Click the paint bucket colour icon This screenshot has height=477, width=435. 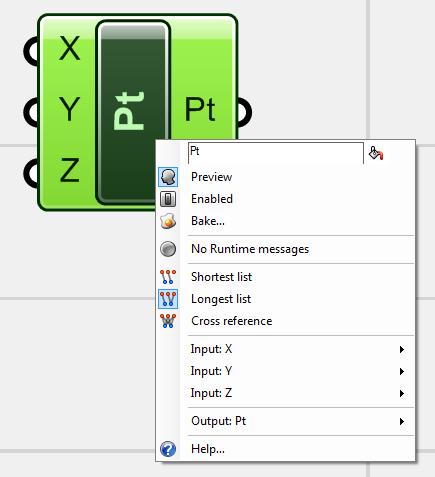pyautogui.click(x=376, y=153)
